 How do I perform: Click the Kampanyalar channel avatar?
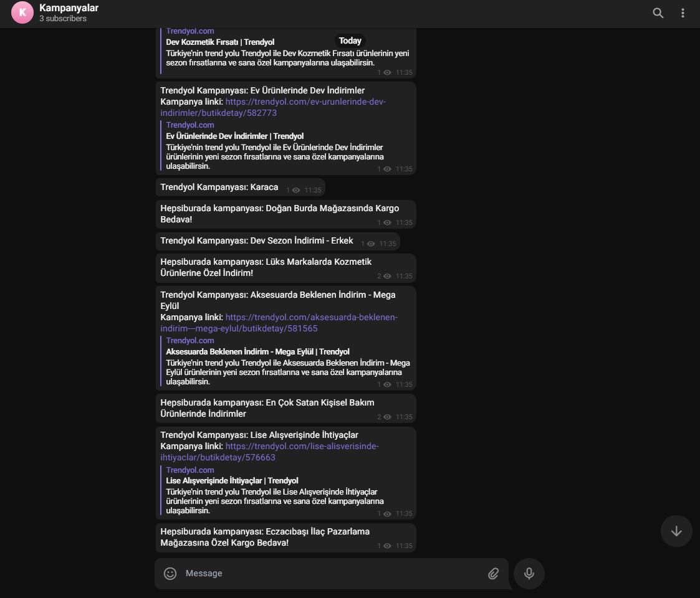22,12
